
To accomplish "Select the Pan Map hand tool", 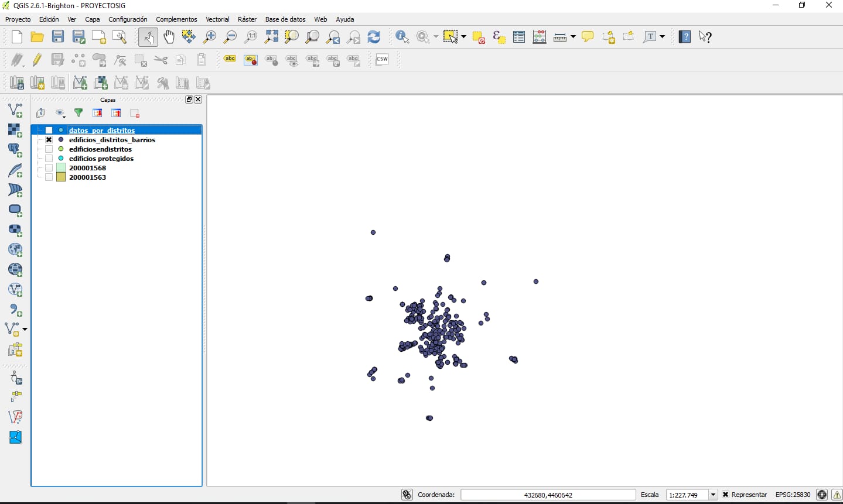I will pos(169,37).
